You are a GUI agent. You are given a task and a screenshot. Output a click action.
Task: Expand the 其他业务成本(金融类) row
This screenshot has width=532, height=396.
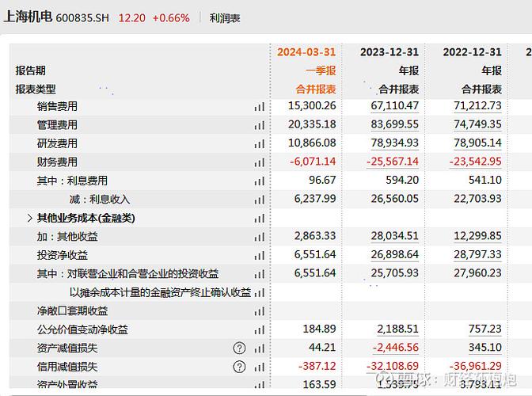[x=30, y=218]
